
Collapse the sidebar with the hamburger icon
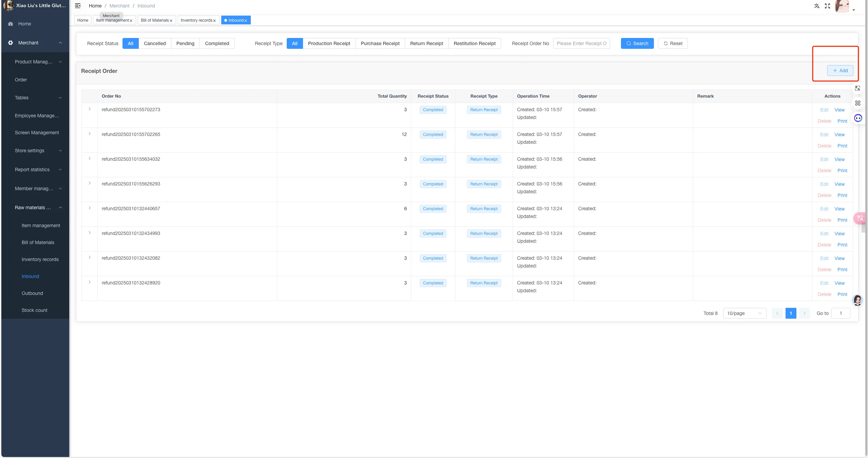tap(78, 6)
